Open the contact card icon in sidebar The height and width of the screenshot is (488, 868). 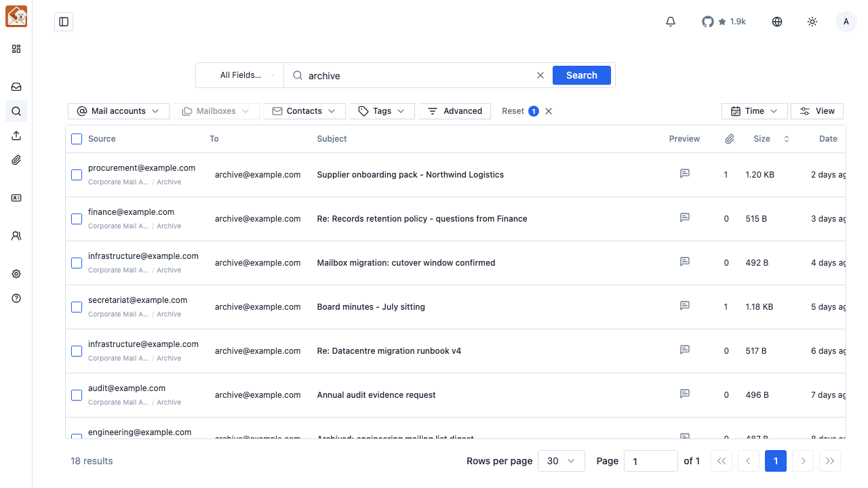click(16, 198)
